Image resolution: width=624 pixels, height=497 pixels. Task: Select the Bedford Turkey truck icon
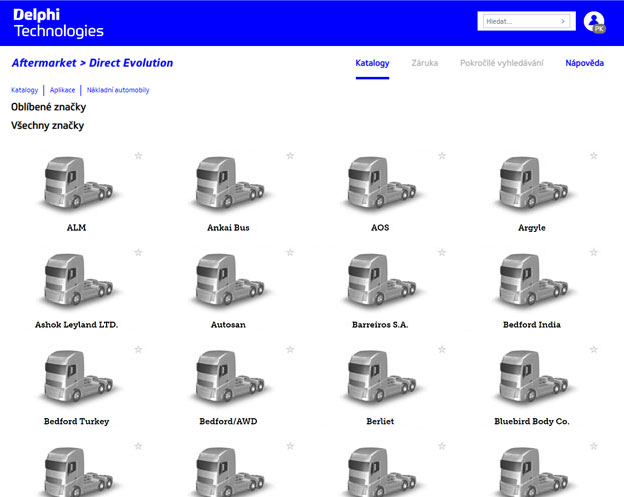tap(78, 376)
